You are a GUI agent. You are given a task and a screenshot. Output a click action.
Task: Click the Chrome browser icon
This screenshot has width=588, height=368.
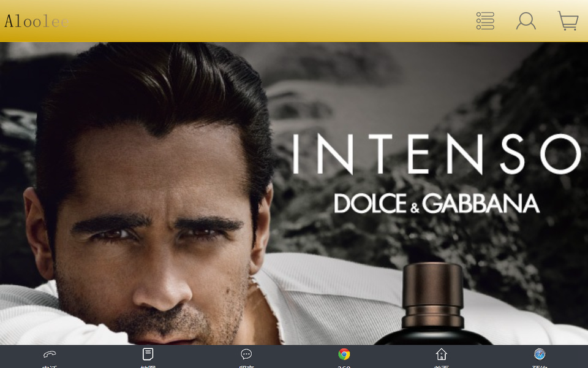tap(344, 354)
